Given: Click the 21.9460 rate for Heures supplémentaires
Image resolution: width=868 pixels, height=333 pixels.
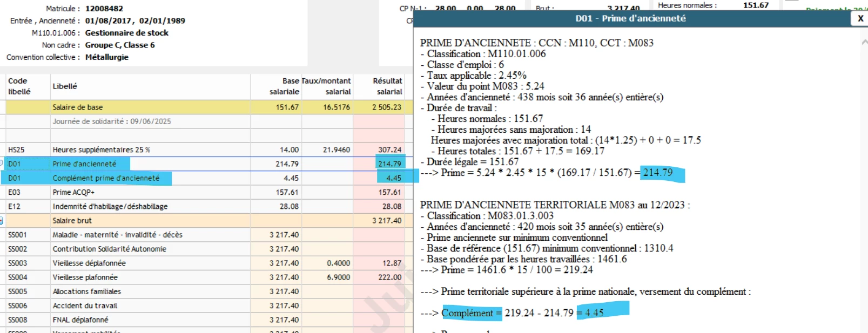Looking at the screenshot, I should pos(337,150).
